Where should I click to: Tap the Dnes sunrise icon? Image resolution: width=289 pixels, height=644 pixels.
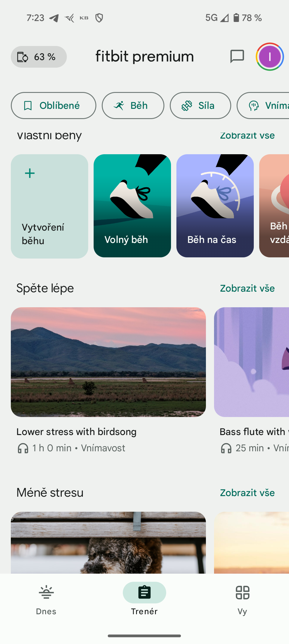(46, 593)
